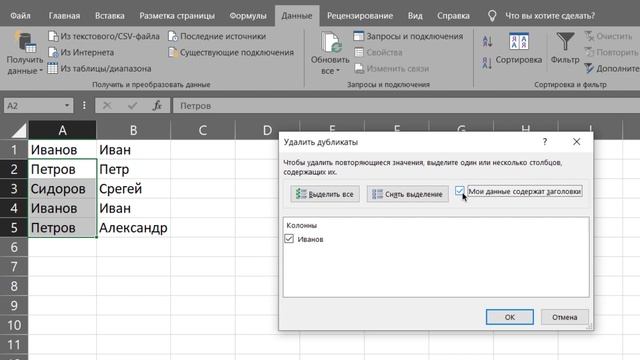Click the dialog help question mark
This screenshot has height=360, width=640.
[544, 142]
